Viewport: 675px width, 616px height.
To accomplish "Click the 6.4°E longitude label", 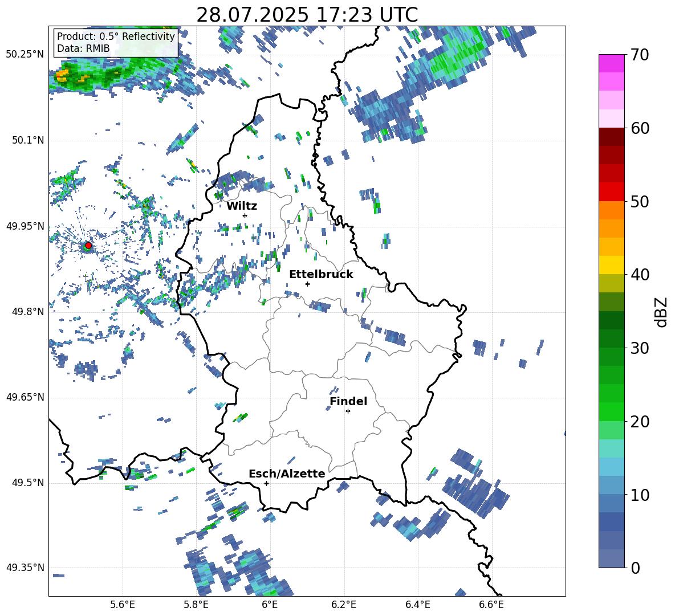I will (x=417, y=605).
